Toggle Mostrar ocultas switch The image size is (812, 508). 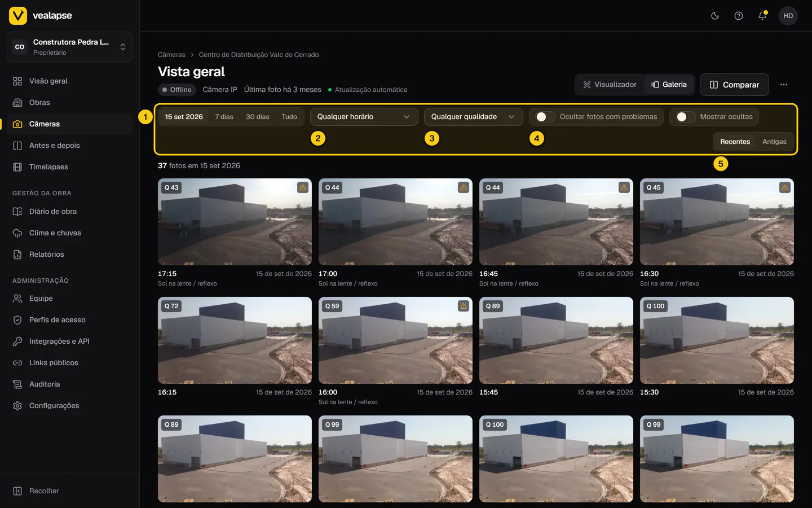[685, 117]
